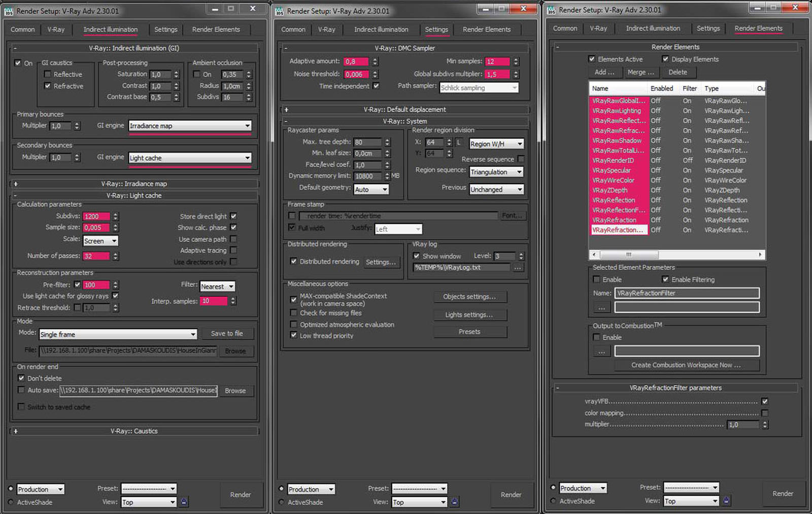812x514 pixels.
Task: Increment light cache Subdivs spinner
Action: [x=116, y=214]
